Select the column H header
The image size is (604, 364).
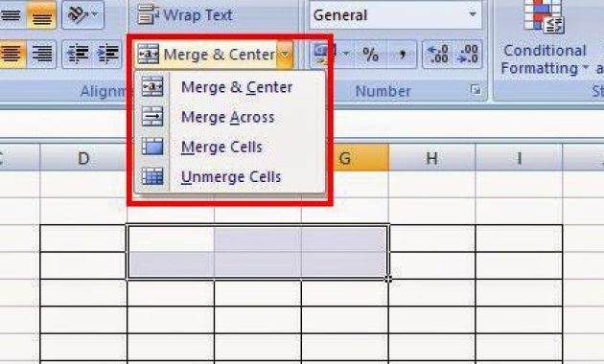tap(431, 158)
